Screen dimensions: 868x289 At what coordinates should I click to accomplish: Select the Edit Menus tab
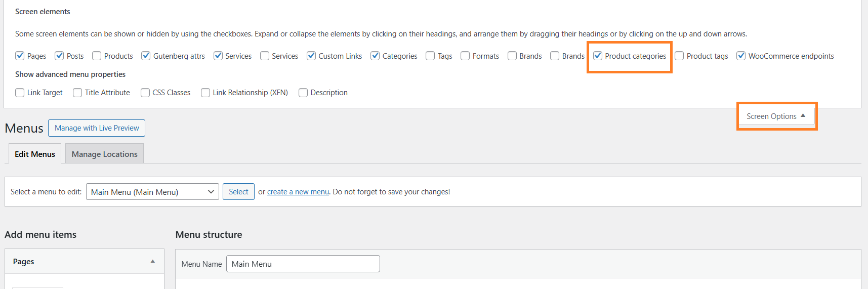[x=35, y=154]
